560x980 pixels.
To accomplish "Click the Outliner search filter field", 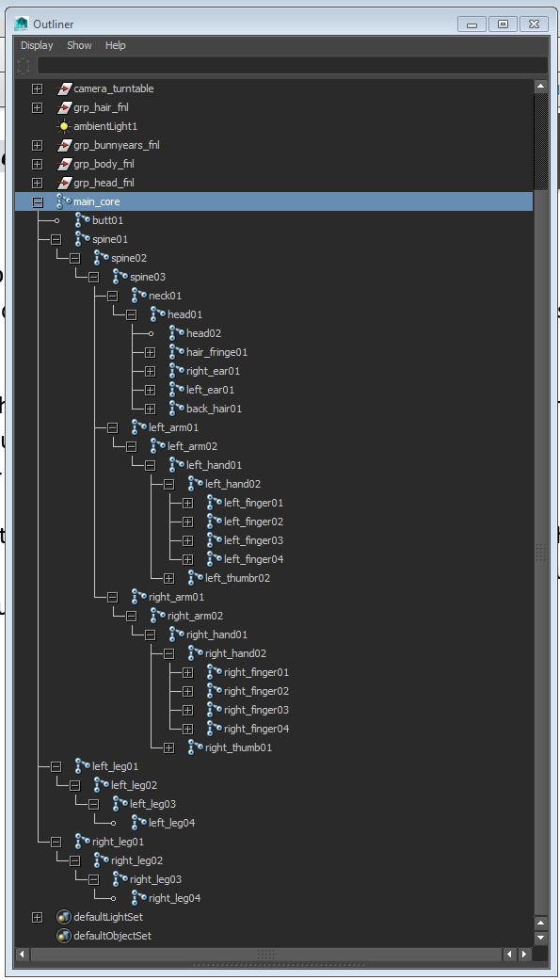I will 293,65.
